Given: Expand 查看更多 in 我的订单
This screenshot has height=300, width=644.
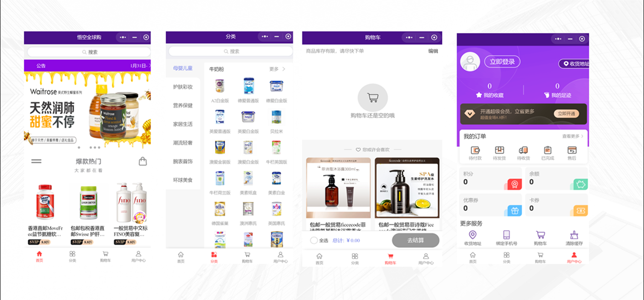Looking at the screenshot, I should 573,136.
